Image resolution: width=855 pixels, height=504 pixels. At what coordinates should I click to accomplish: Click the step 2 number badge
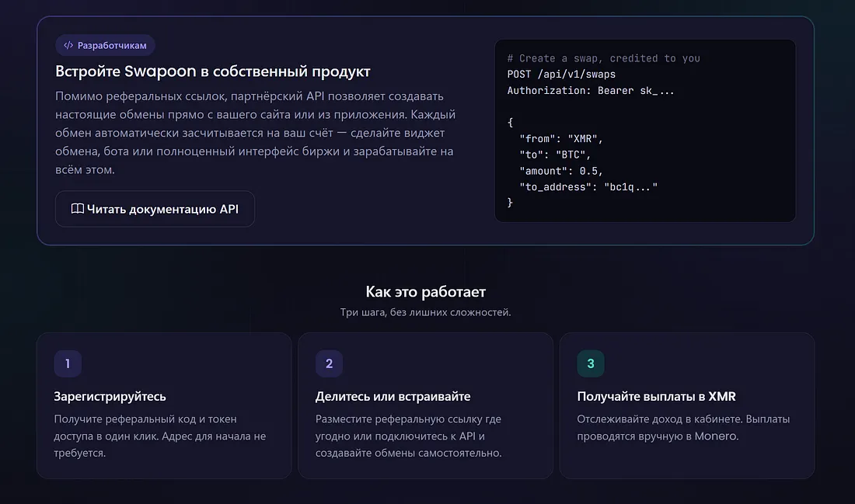(x=330, y=363)
